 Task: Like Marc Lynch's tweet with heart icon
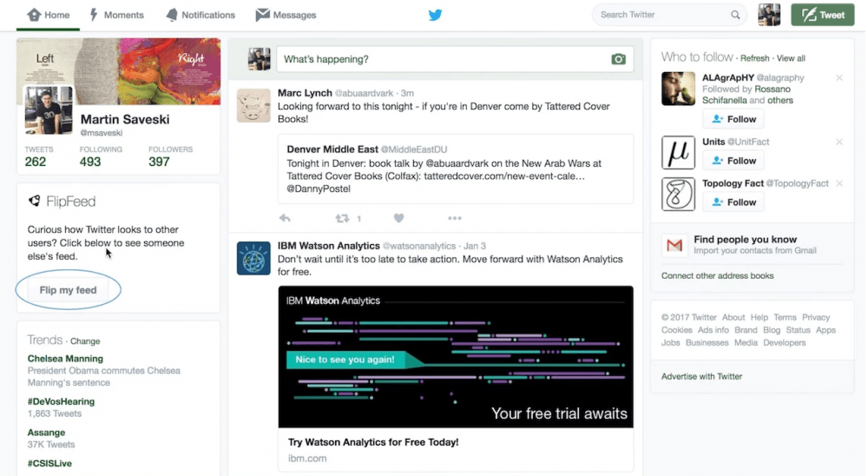pyautogui.click(x=398, y=218)
